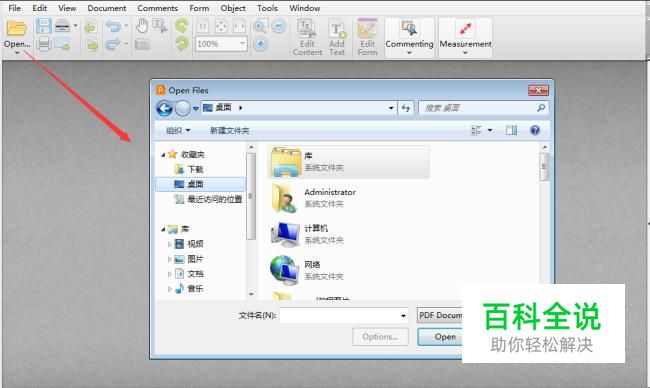Click the Undo arrow icon
This screenshot has height=388, width=650.
point(113,26)
